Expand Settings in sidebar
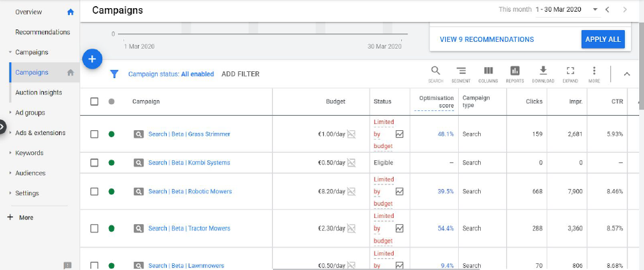 (10, 193)
